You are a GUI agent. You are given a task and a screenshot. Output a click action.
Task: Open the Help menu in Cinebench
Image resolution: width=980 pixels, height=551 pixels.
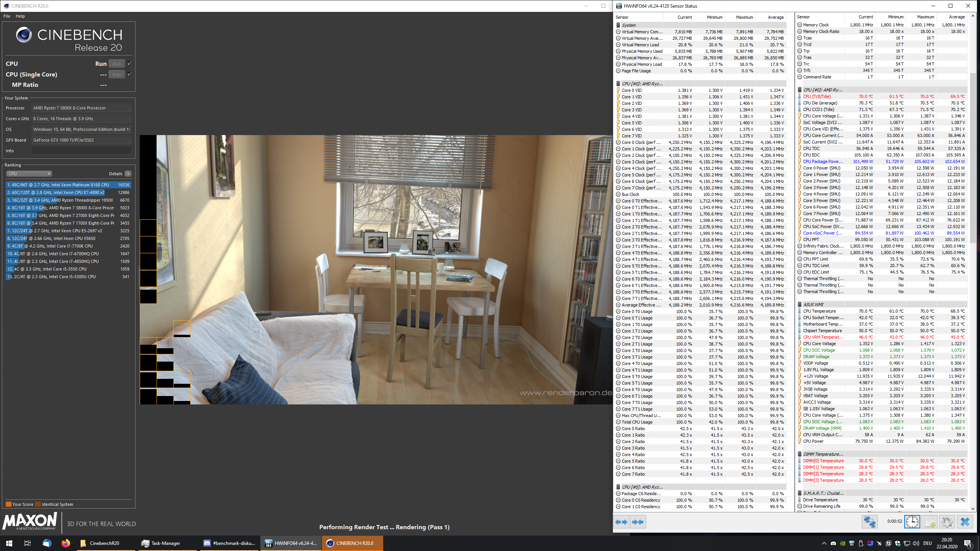tap(20, 16)
